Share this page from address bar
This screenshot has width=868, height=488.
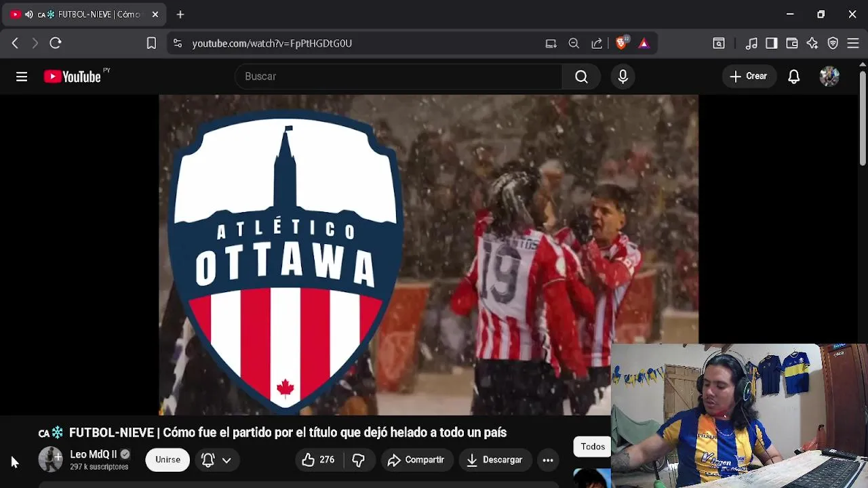(597, 43)
